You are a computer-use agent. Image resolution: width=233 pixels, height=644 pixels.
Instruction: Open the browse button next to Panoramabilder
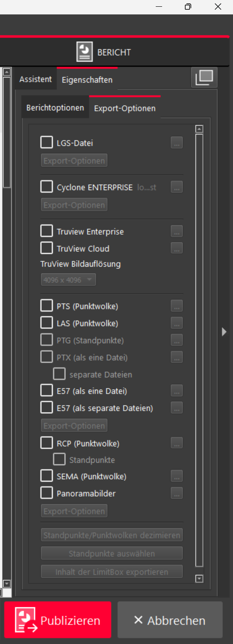177,493
